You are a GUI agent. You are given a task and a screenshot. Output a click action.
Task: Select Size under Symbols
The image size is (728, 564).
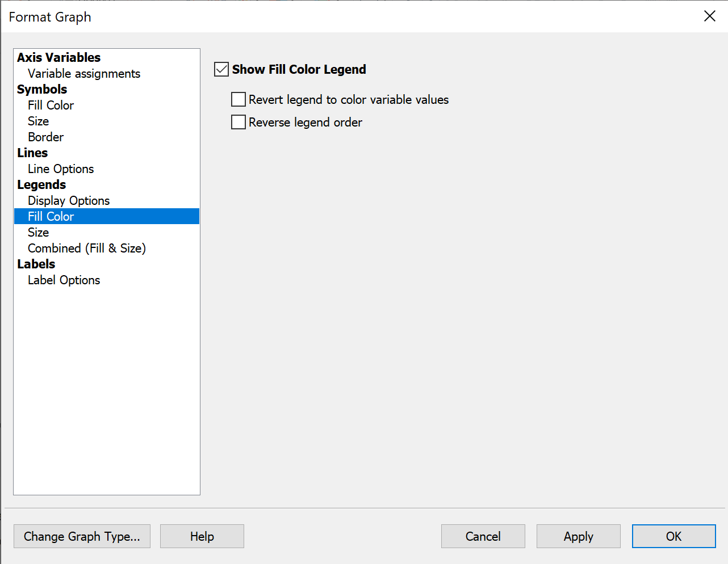point(37,121)
